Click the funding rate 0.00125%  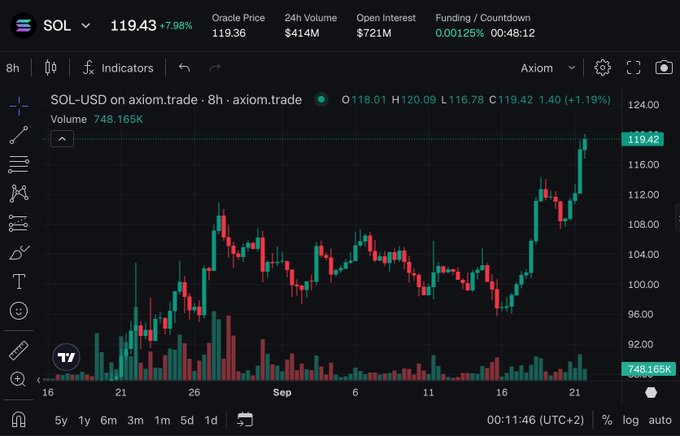tap(459, 33)
